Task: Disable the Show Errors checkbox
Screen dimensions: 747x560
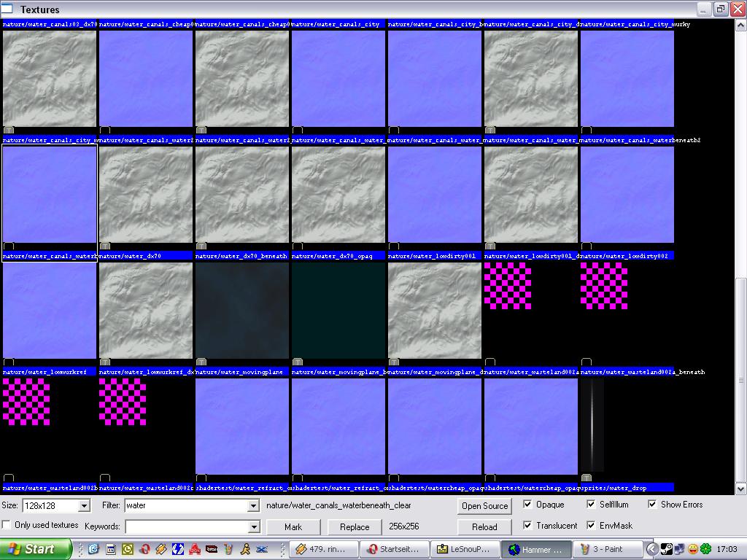Action: click(x=652, y=505)
